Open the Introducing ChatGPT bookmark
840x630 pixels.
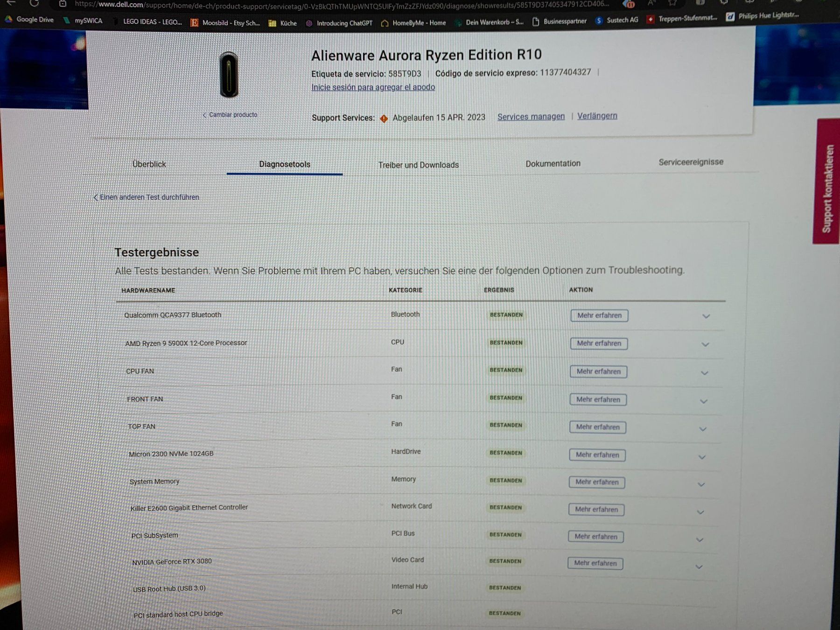click(x=339, y=23)
